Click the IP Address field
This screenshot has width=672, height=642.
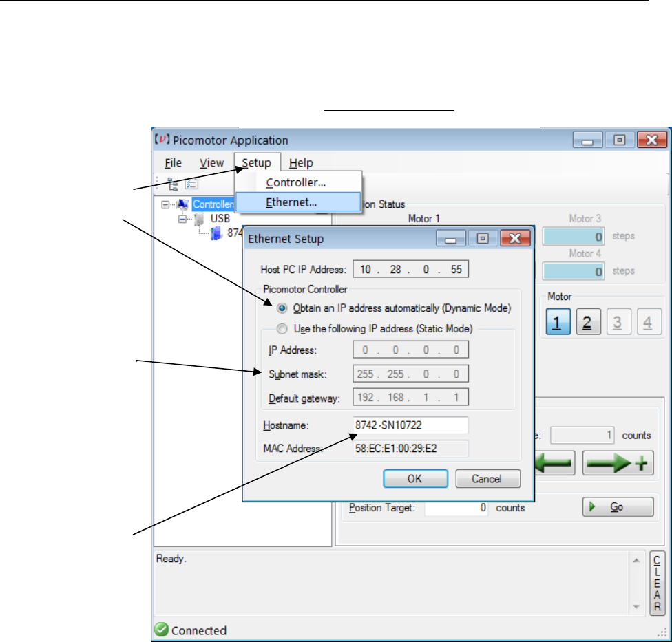[x=410, y=350]
